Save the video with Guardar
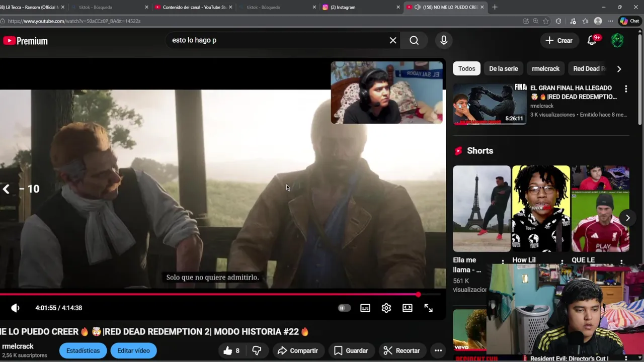The image size is (644, 362). click(351, 350)
